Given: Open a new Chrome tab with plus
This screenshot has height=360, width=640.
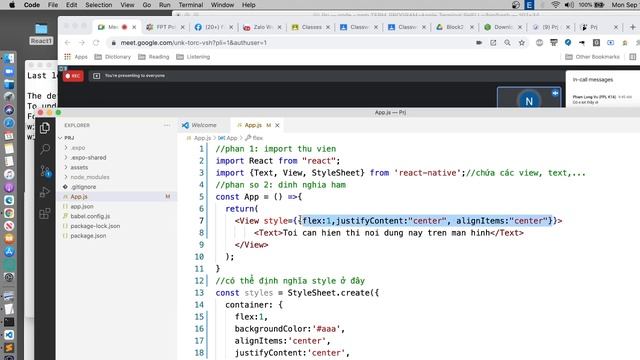Looking at the screenshot, I should (633, 27).
